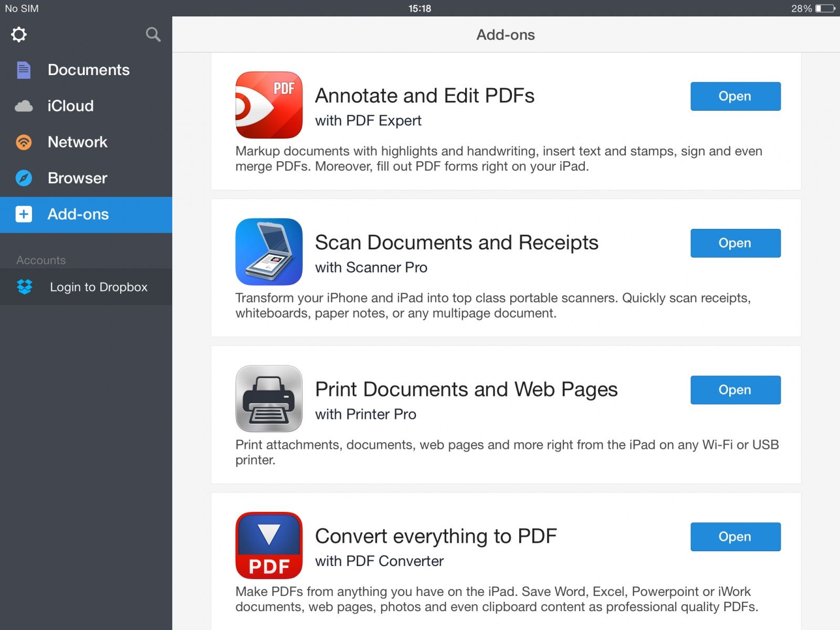Open Scanner Pro via its Open button
The width and height of the screenshot is (840, 630).
[736, 243]
